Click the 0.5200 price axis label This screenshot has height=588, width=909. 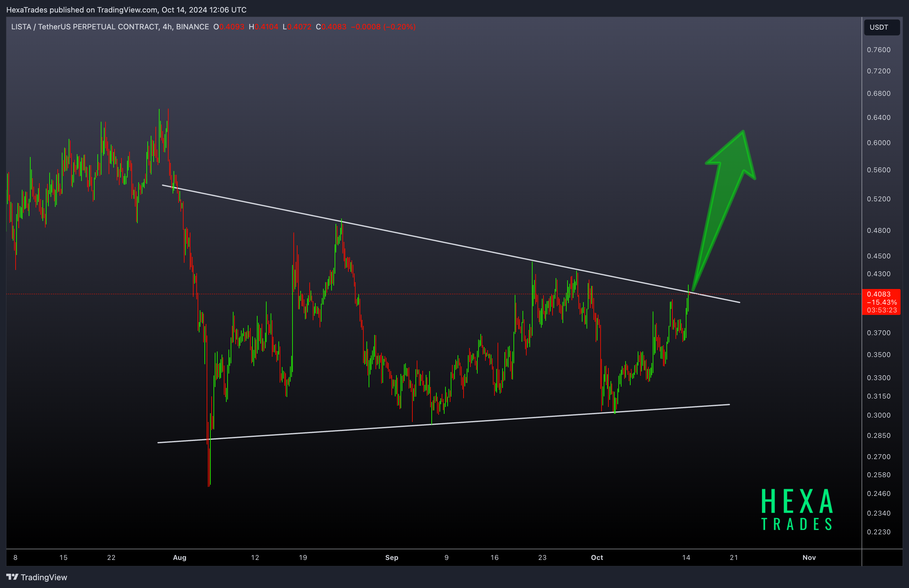[x=878, y=199]
